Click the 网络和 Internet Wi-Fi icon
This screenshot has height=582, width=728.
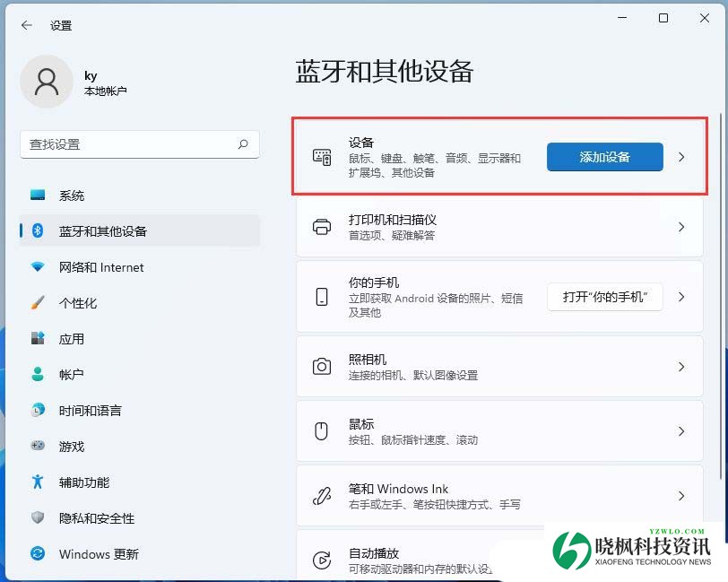tap(38, 267)
